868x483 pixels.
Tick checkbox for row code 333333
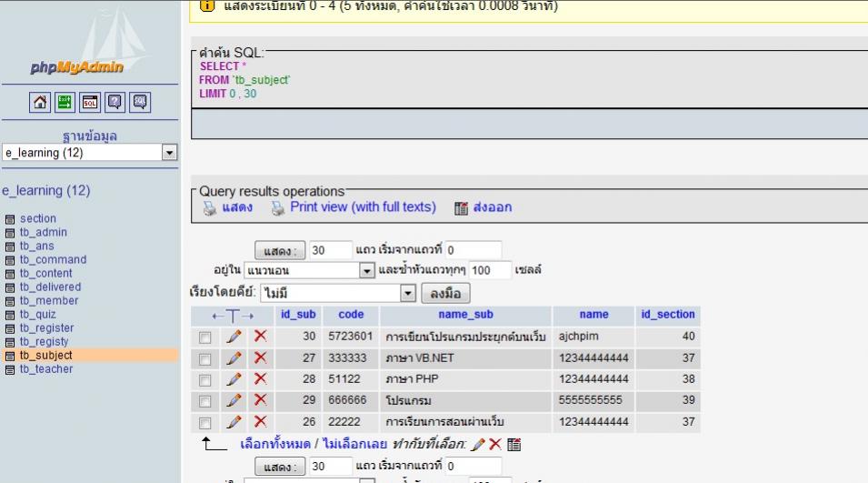click(205, 359)
